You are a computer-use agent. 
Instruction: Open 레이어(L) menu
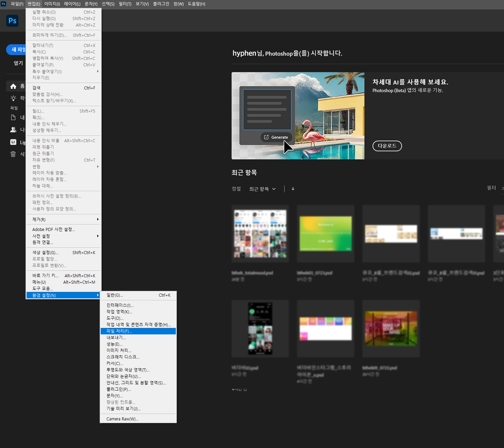pyautogui.click(x=72, y=4)
